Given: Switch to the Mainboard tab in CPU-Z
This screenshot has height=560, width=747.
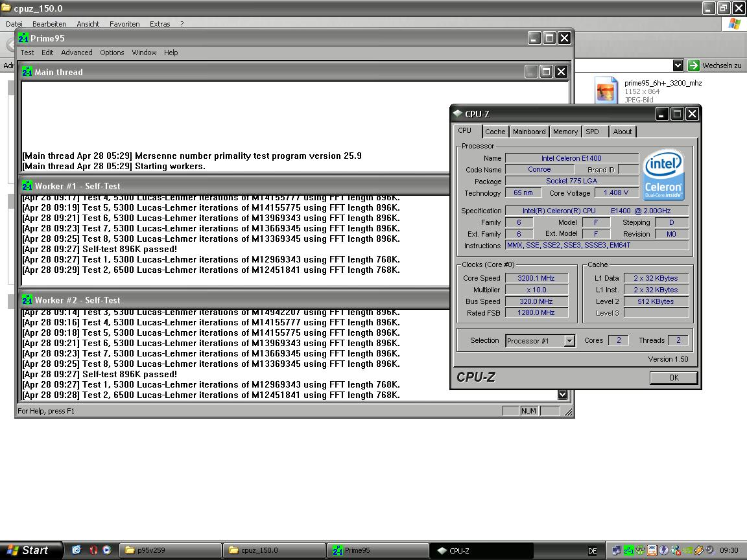Looking at the screenshot, I should click(529, 132).
